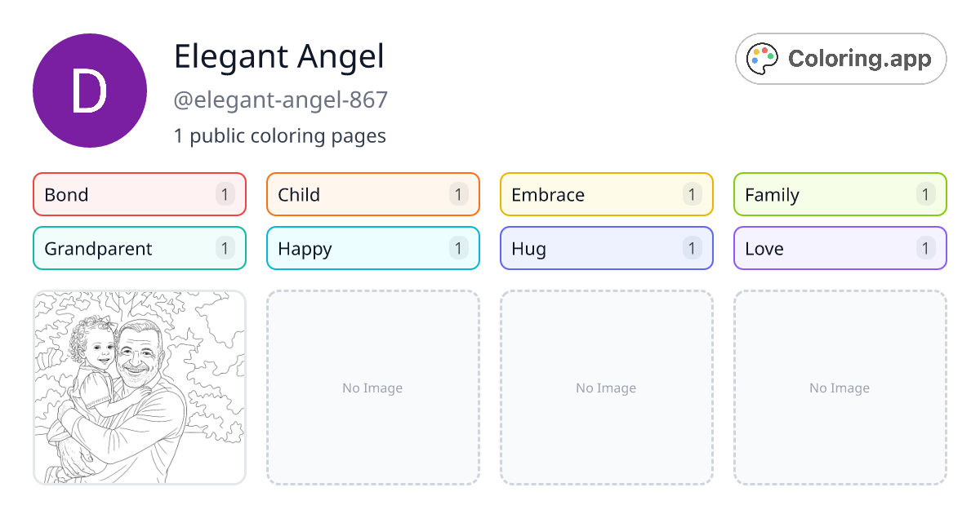Select the Child tag

[x=373, y=194]
